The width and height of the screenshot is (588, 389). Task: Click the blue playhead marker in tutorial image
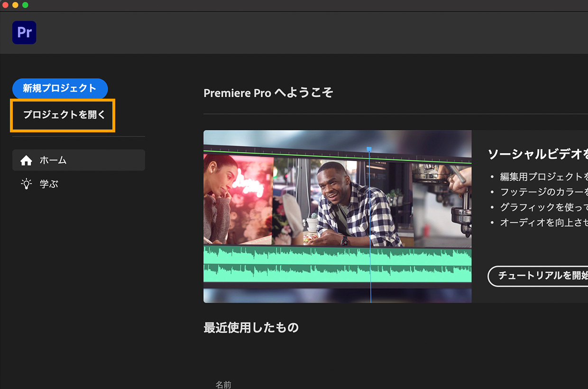[369, 149]
